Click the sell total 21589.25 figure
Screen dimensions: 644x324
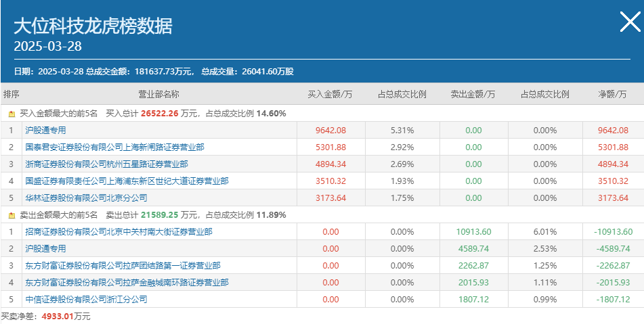point(159,215)
